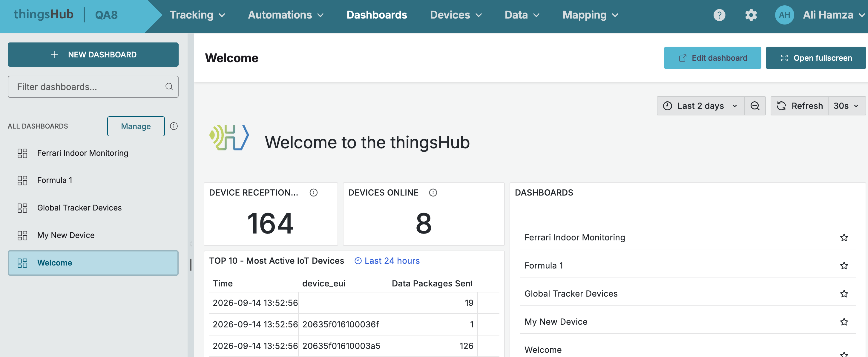Click the QA8 environment label
This screenshot has height=357, width=868.
point(106,15)
